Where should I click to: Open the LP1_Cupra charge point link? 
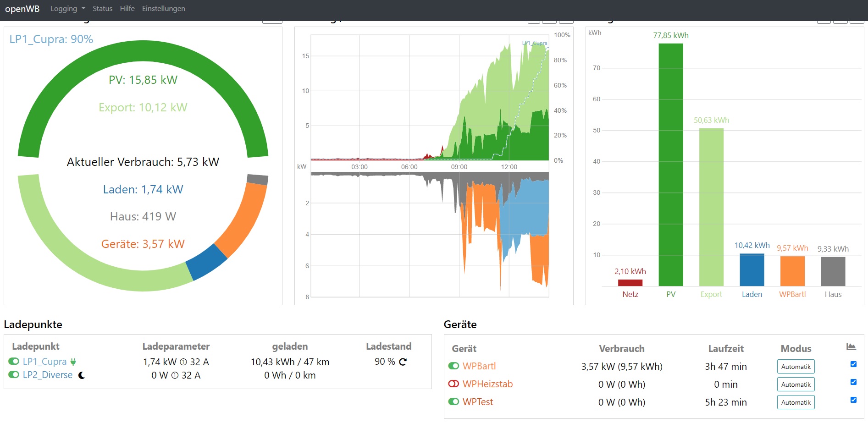point(44,362)
